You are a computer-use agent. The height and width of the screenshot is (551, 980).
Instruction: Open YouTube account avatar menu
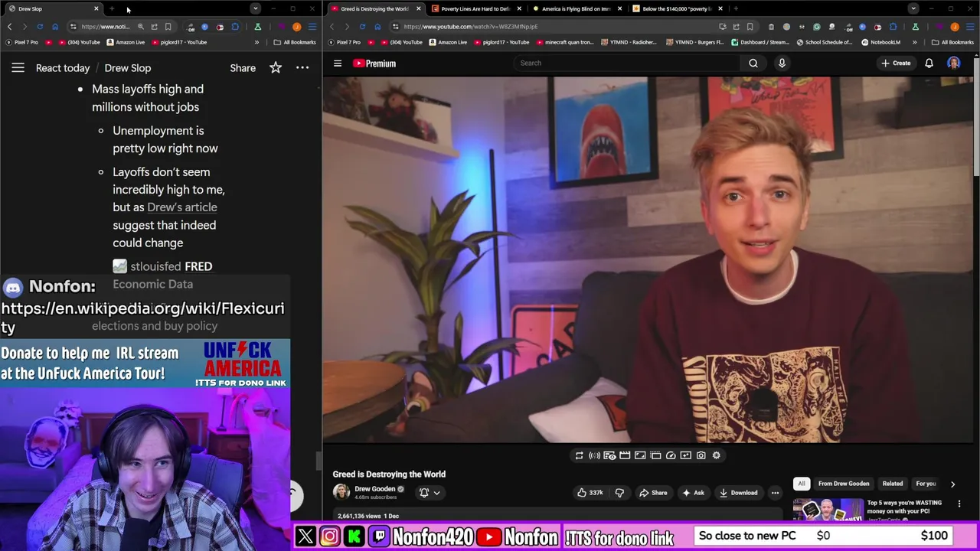pyautogui.click(x=953, y=63)
